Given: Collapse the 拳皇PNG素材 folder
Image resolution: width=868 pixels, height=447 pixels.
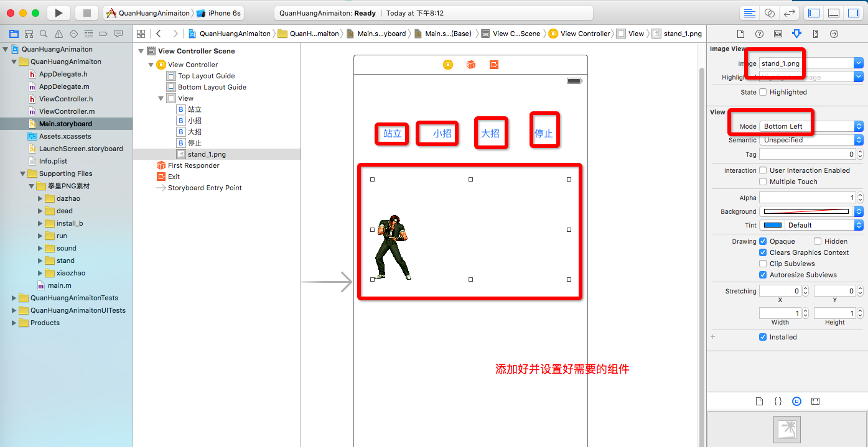Looking at the screenshot, I should pos(31,186).
